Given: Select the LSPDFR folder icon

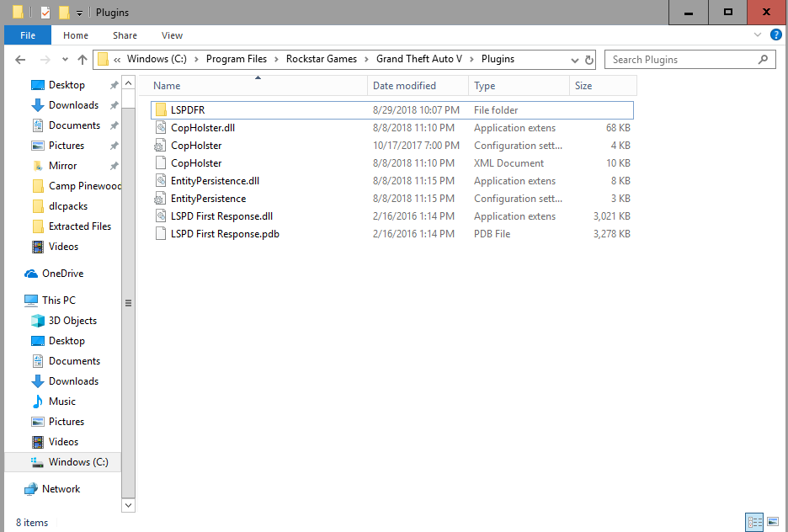Looking at the screenshot, I should [161, 109].
